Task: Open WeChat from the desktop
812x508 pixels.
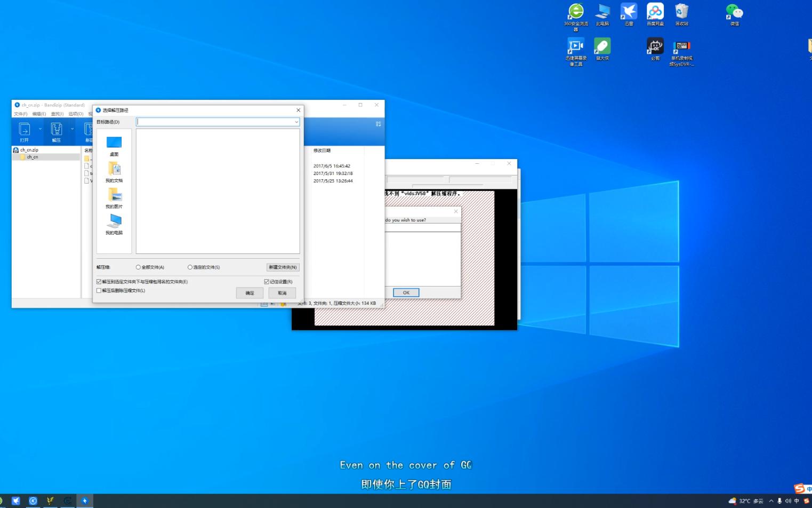Action: click(x=734, y=13)
